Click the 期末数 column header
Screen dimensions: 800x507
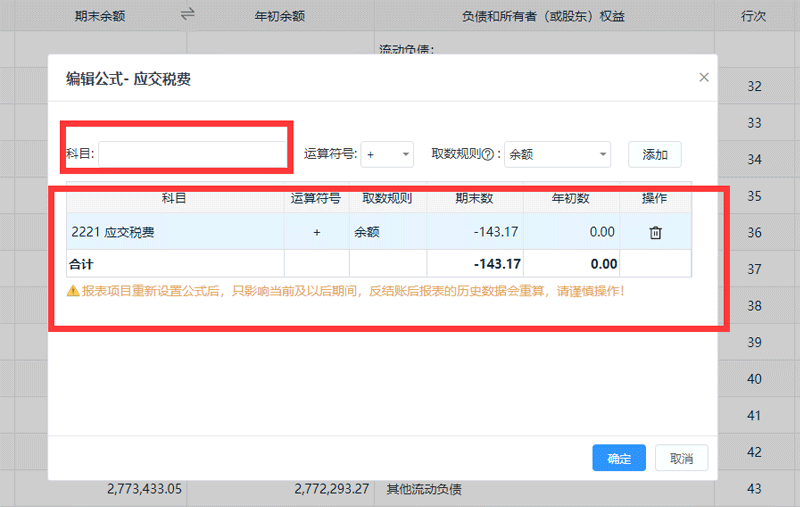click(475, 198)
